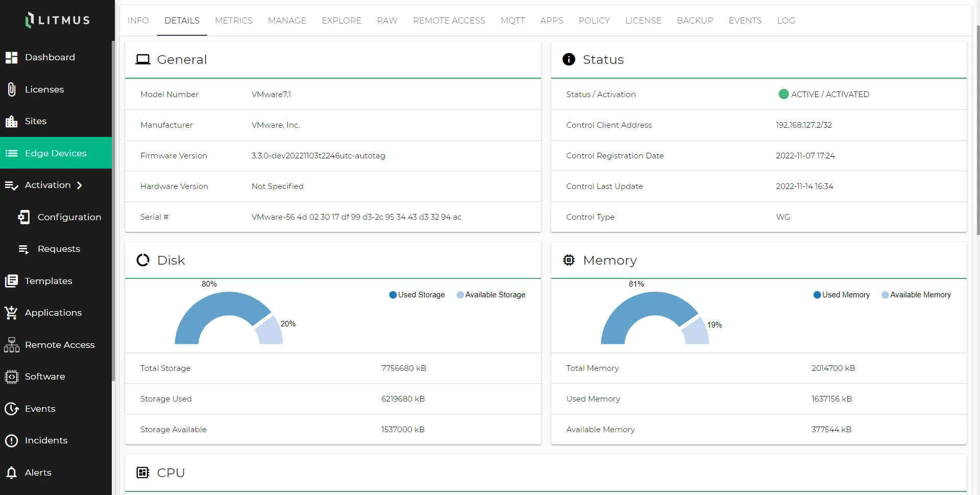Viewport: 980px width, 495px height.
Task: Open the Dashboard sidebar icon
Action: pos(11,58)
